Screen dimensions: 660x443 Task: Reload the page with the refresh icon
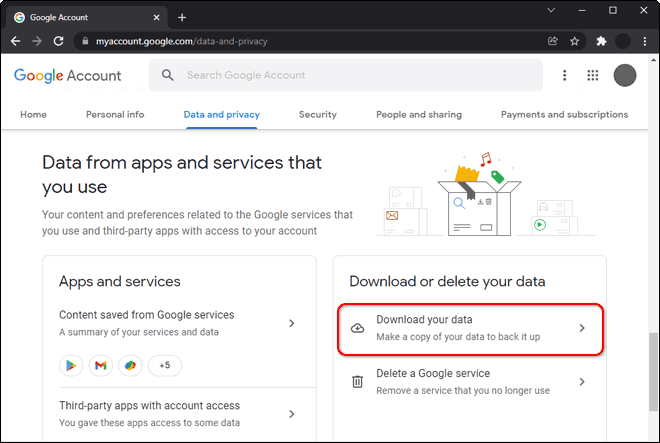pyautogui.click(x=59, y=41)
